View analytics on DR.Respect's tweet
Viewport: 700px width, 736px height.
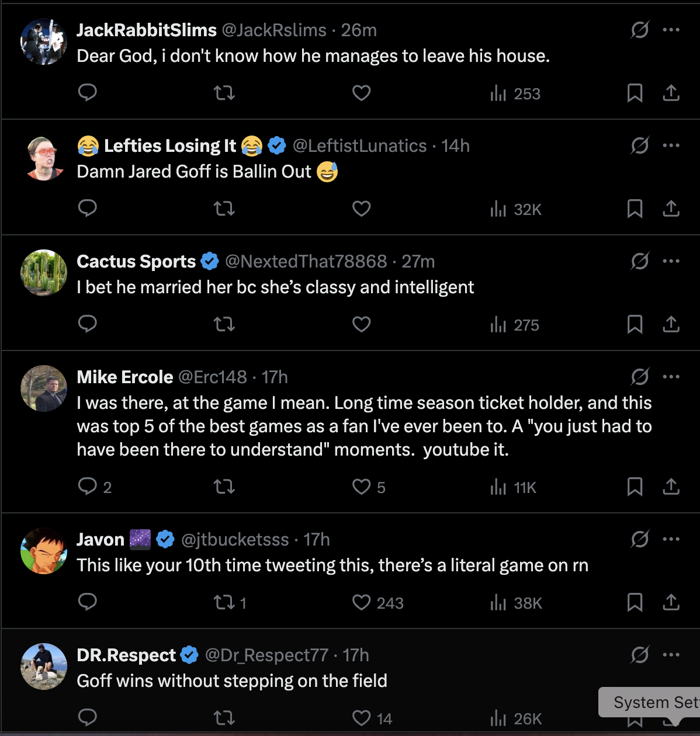coord(515,718)
